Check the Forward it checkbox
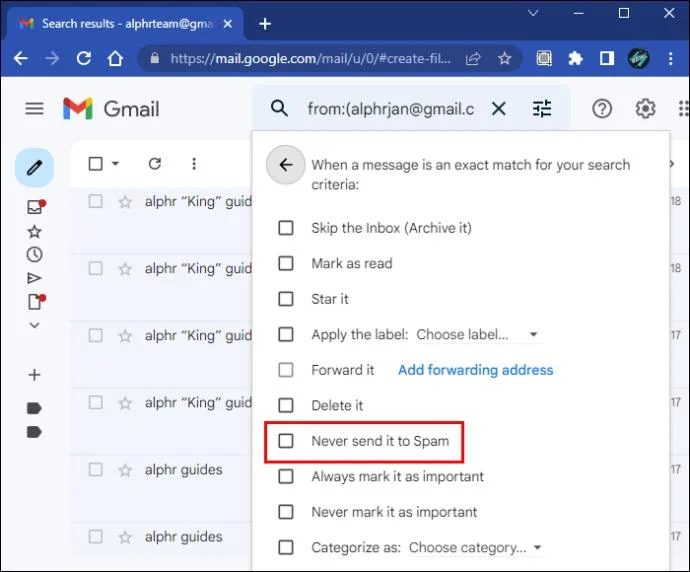 click(x=286, y=370)
